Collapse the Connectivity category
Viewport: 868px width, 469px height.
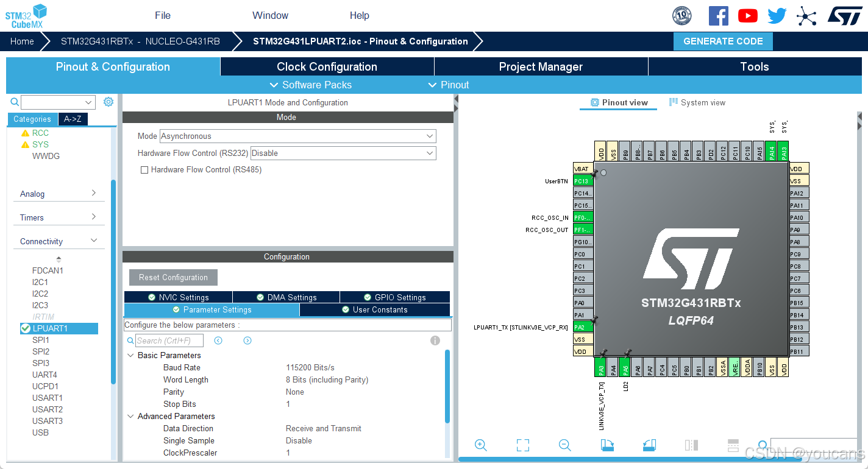click(x=59, y=241)
